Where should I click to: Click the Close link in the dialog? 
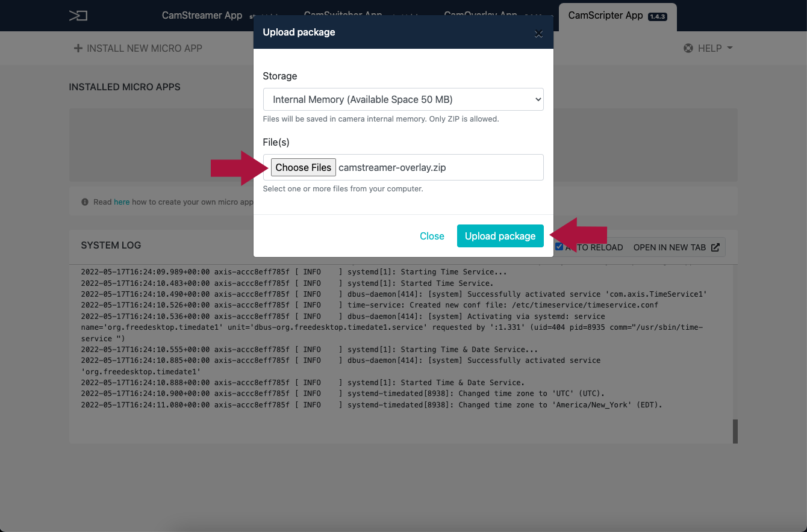coord(432,236)
